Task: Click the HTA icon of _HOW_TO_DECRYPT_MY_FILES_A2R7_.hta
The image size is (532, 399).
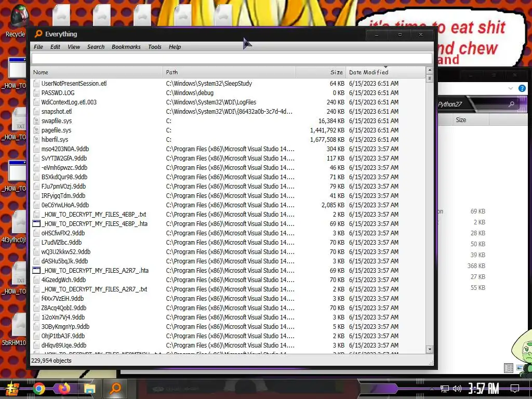Action: click(36, 270)
